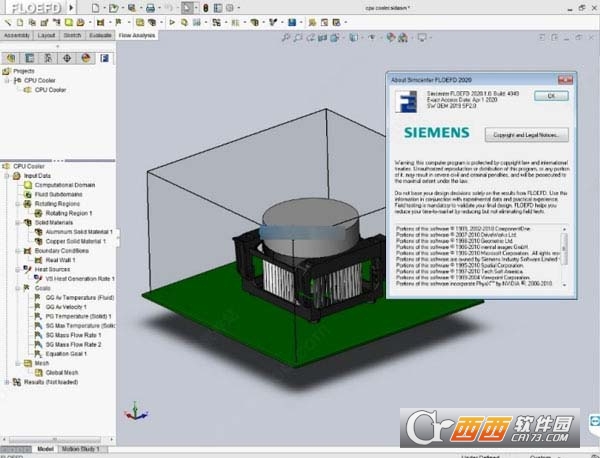This screenshot has width=600, height=458.
Task: Close the About Simcenter FLOEFD dialog
Action: click(x=565, y=80)
